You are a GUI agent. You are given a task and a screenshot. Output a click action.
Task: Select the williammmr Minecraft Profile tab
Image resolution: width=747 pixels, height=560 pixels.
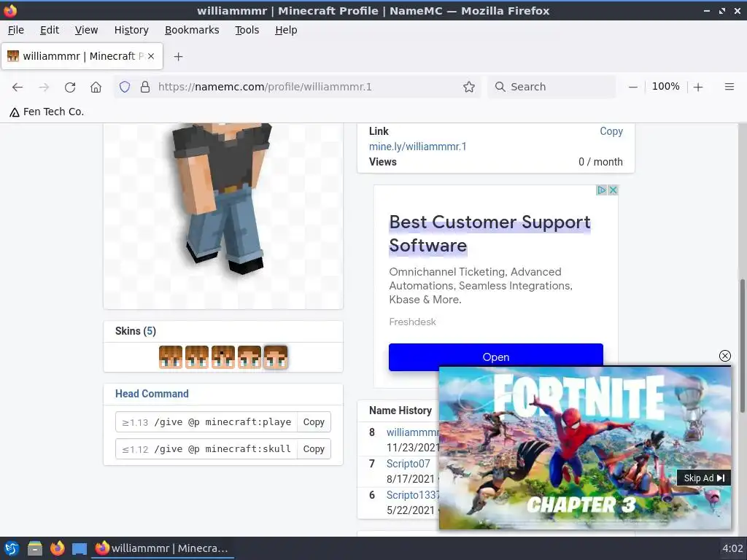click(x=82, y=56)
